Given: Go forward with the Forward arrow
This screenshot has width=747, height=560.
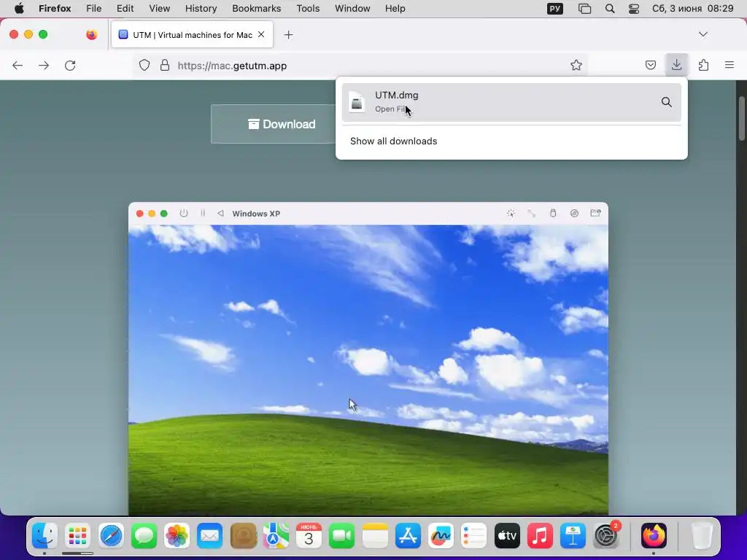Looking at the screenshot, I should coord(44,65).
